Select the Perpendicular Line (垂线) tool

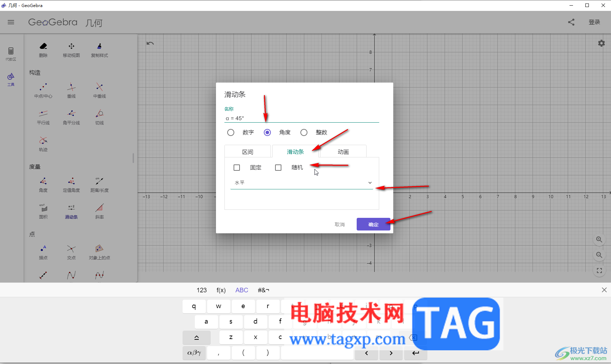(71, 91)
